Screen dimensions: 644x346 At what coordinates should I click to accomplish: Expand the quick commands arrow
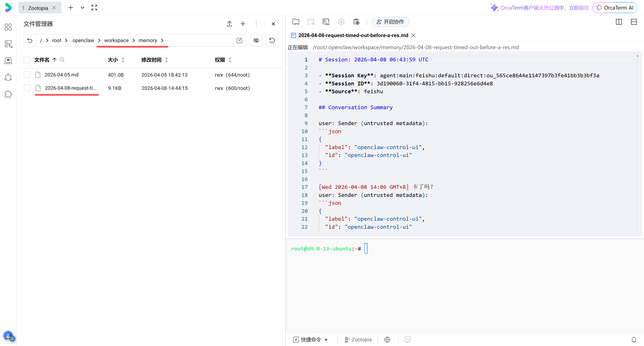point(326,340)
